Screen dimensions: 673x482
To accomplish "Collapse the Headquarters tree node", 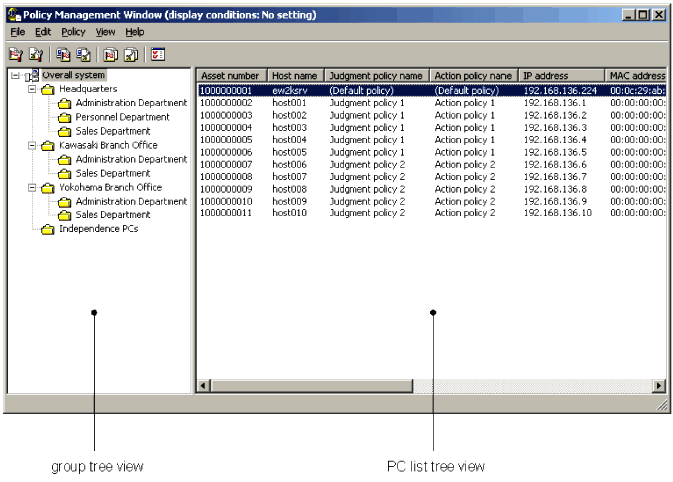I will point(32,89).
